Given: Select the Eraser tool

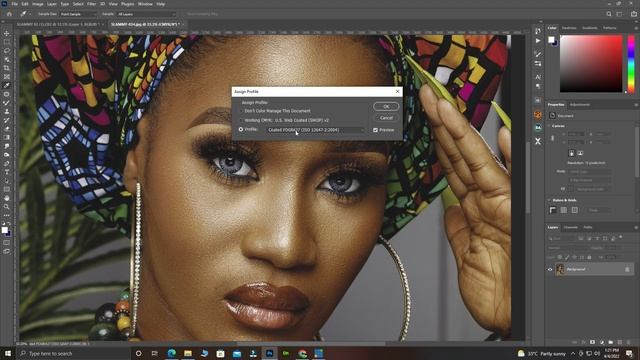Looking at the screenshot, I should click(7, 129).
